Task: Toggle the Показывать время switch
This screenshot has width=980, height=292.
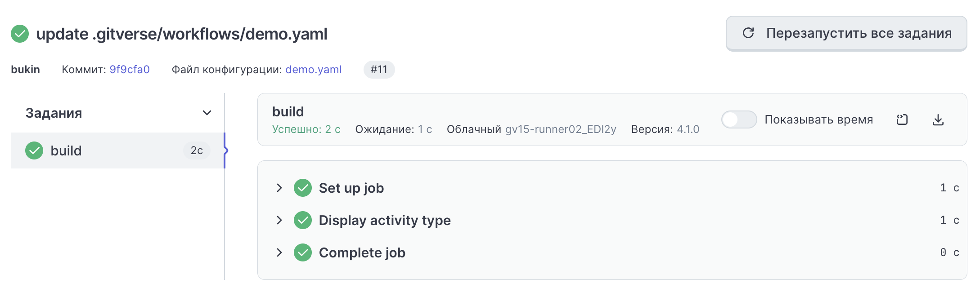Action: point(739,119)
